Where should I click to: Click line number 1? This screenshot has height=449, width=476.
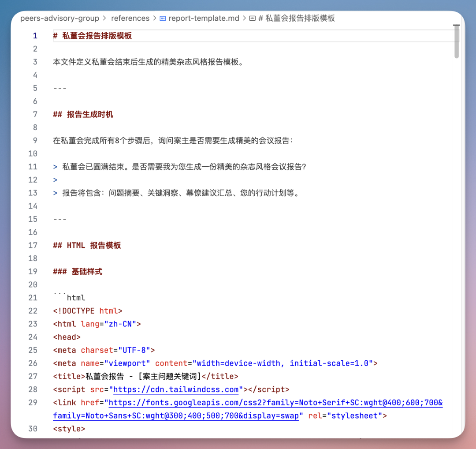pyautogui.click(x=35, y=36)
